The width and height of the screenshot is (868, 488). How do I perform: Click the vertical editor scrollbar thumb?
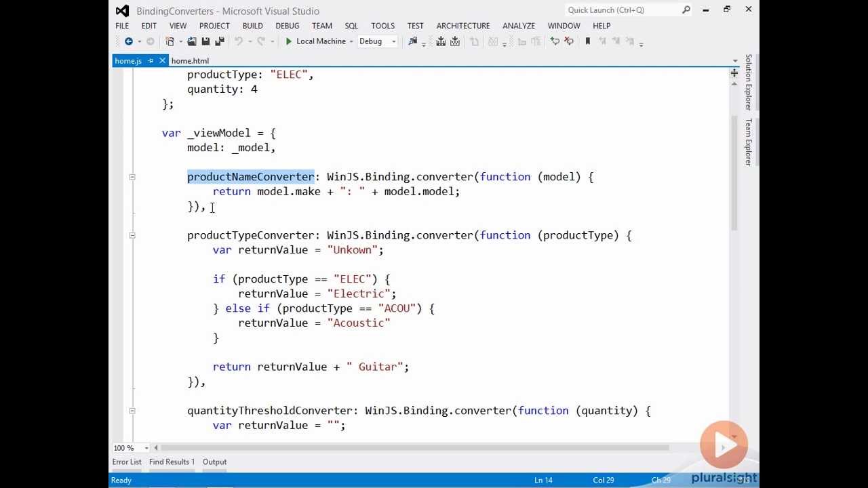(x=734, y=173)
